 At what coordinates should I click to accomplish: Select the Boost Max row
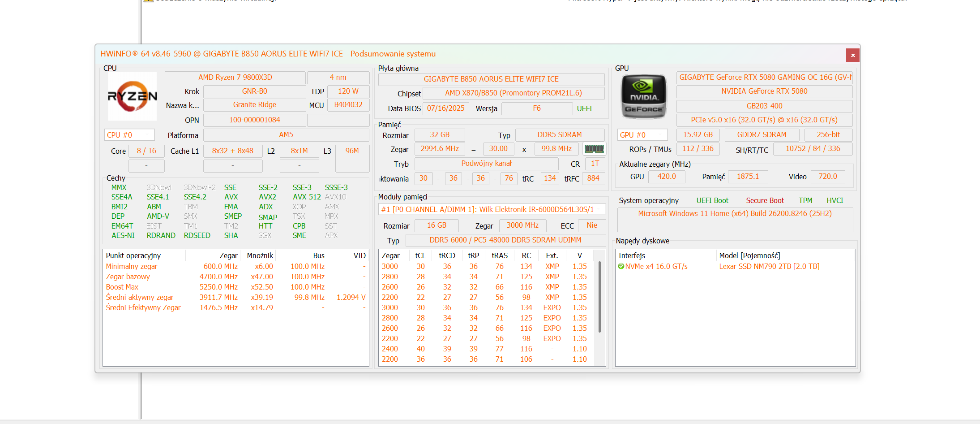coord(122,287)
